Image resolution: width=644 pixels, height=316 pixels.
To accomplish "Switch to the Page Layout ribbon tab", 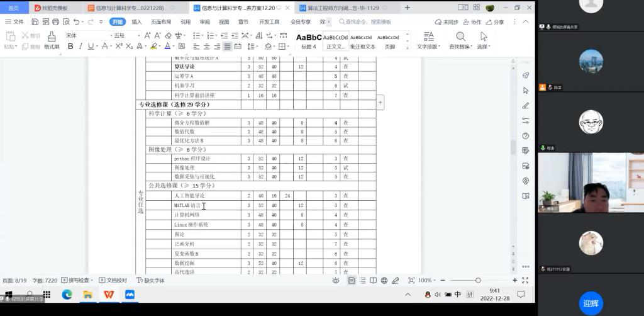I will coord(161,21).
